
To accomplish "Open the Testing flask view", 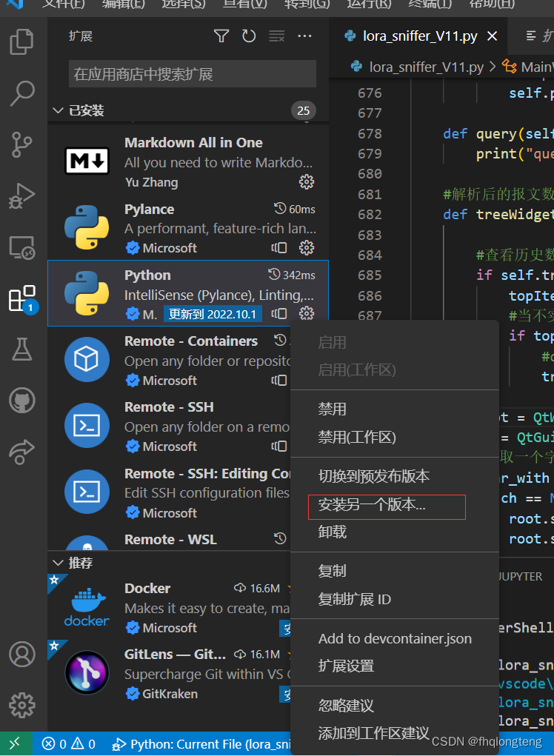I will coord(21,349).
